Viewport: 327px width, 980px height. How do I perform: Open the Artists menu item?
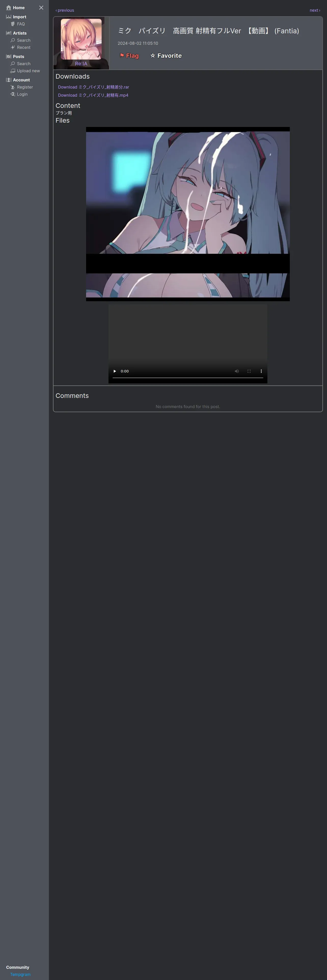tap(20, 33)
